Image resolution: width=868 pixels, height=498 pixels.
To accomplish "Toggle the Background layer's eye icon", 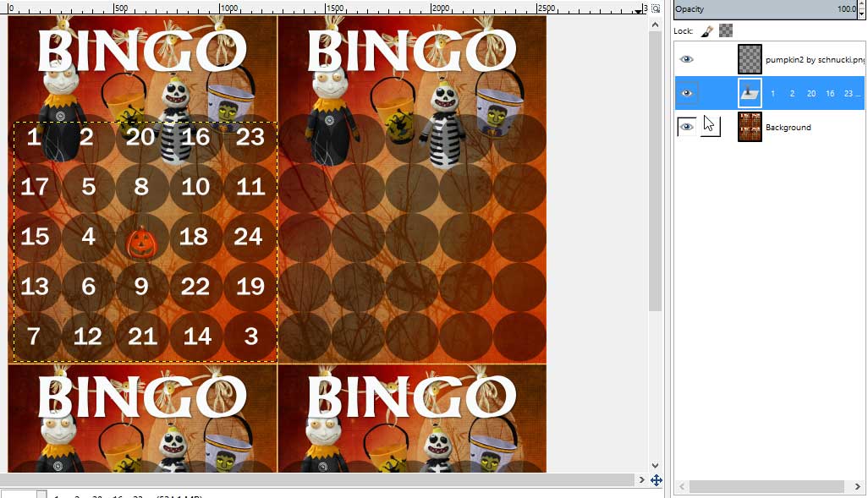I will (686, 127).
